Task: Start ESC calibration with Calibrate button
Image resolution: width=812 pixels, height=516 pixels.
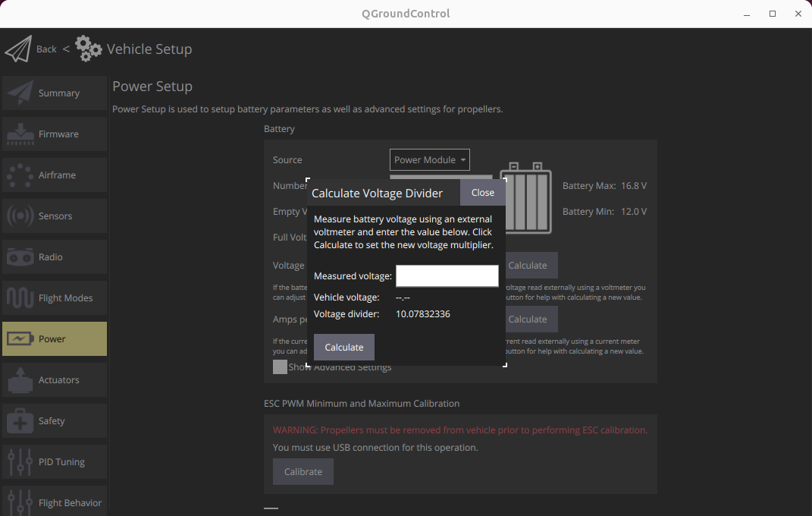Action: point(303,472)
